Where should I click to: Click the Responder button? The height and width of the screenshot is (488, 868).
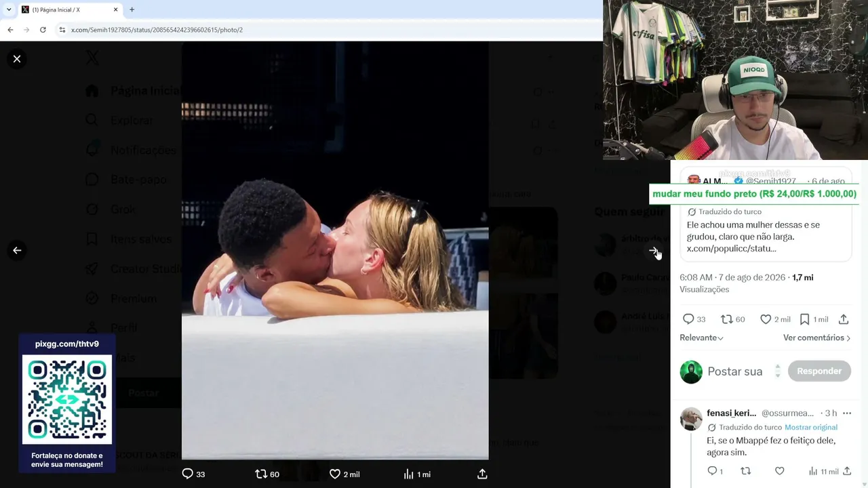[x=819, y=371]
